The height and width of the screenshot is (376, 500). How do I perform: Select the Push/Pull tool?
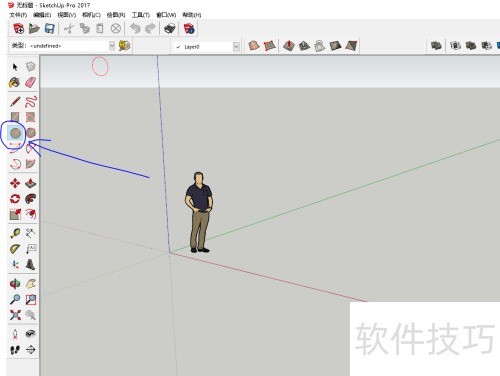[x=30, y=183]
